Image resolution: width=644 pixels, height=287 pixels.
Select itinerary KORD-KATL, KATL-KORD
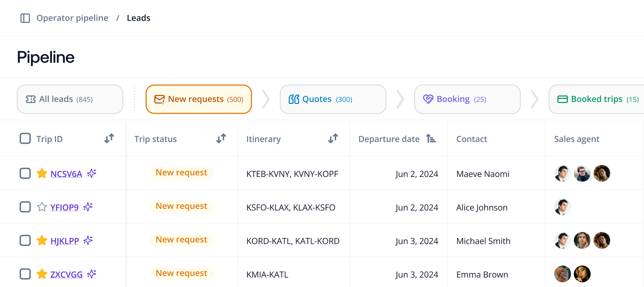[x=293, y=241]
